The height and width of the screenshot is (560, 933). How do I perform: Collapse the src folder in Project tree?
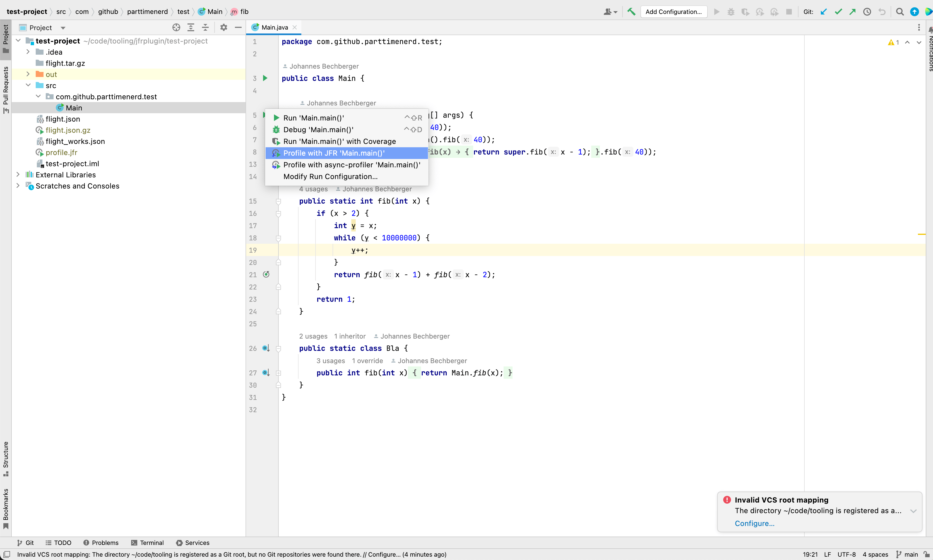pyautogui.click(x=28, y=85)
